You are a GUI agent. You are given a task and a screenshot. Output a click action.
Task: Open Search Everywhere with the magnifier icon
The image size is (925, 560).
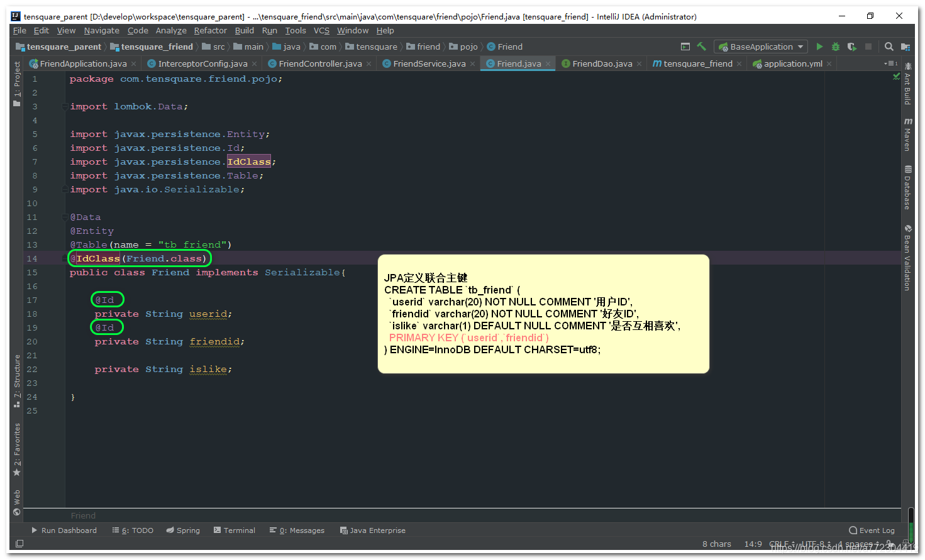(889, 46)
